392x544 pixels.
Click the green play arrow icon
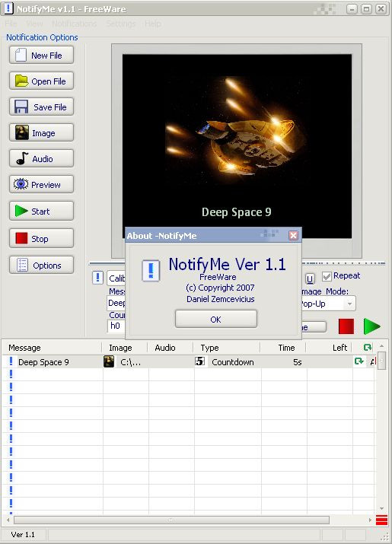point(372,326)
